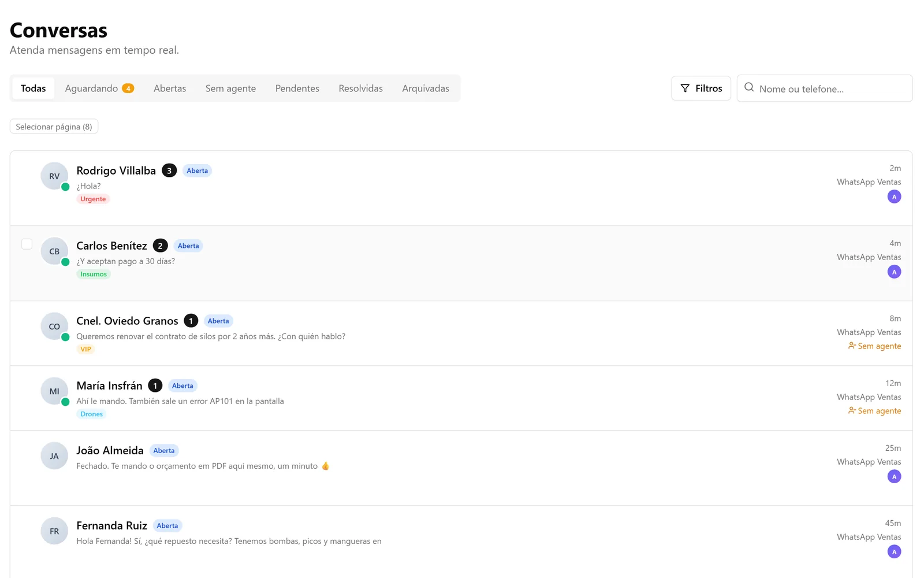Click the agent avatar on Fernanda Ruiz's row

(894, 552)
